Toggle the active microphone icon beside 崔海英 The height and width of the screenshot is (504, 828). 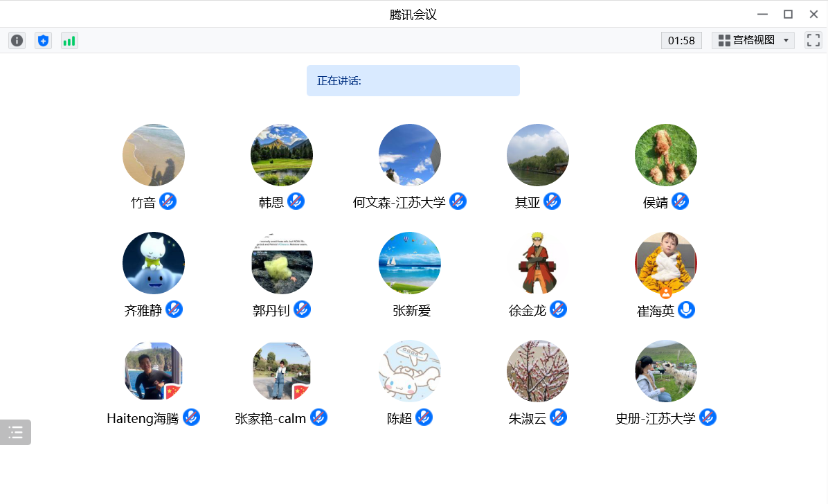click(x=686, y=309)
